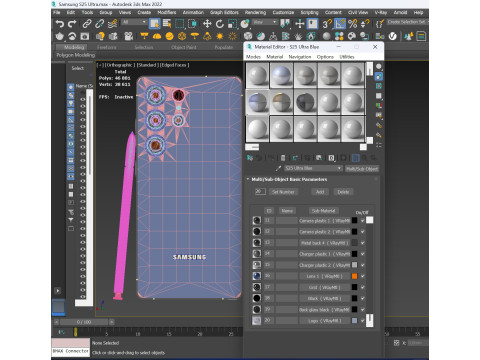
Task: Activate the Select and Manipulate crosshair tool
Action: pyautogui.click(x=300, y=24)
